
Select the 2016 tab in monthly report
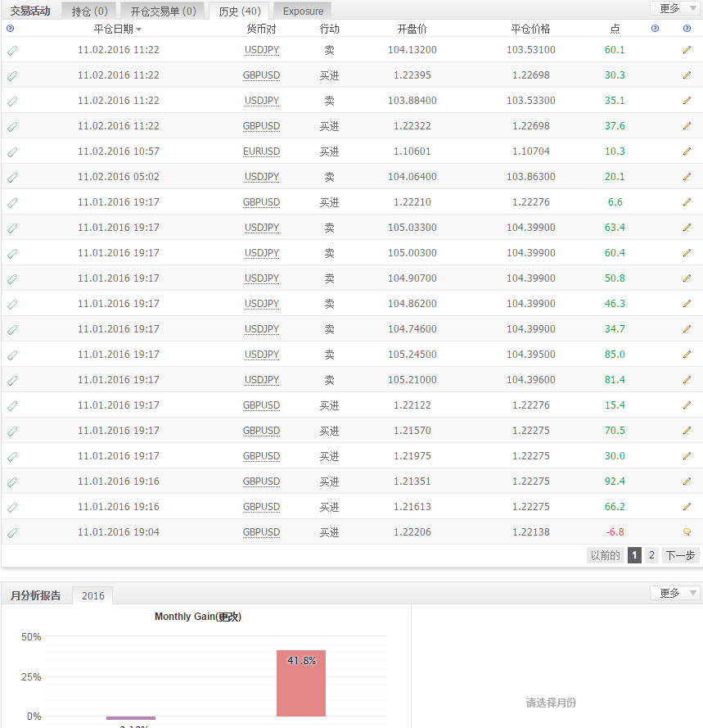tap(92, 595)
